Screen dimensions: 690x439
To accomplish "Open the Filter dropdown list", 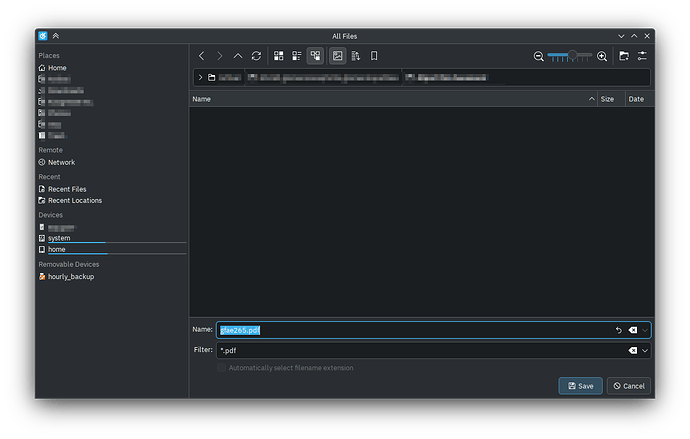I will (645, 351).
